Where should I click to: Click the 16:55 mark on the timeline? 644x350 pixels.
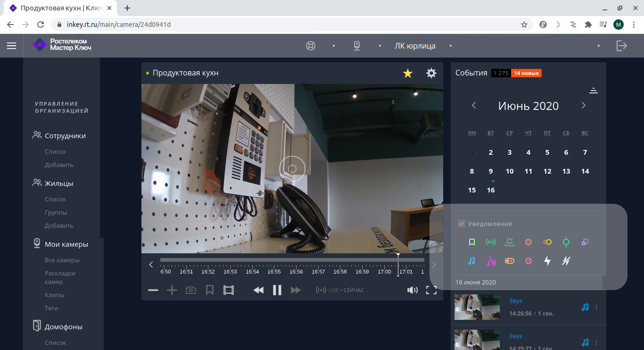tap(274, 272)
